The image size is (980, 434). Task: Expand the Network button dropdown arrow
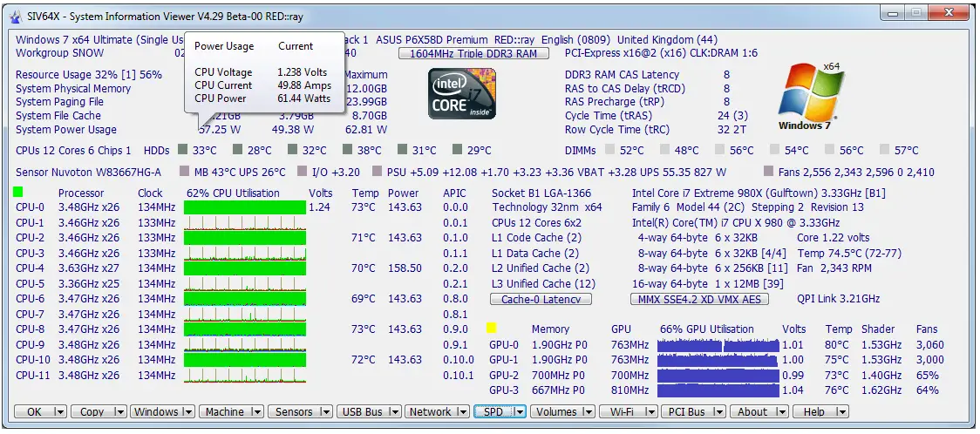tap(462, 411)
